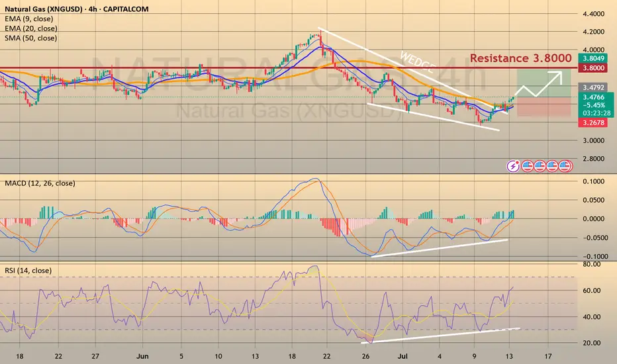This screenshot has width=617, height=364.
Task: Click the 2.8000 price axis value
Action: pos(593,159)
